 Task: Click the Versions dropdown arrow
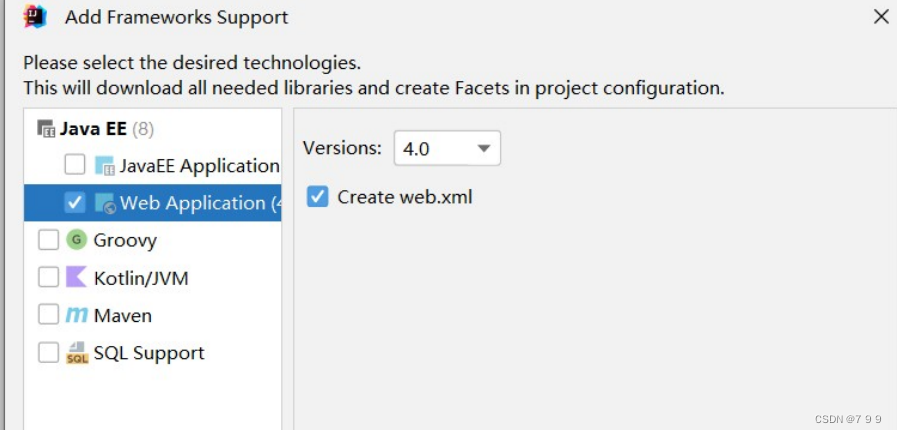tap(484, 149)
